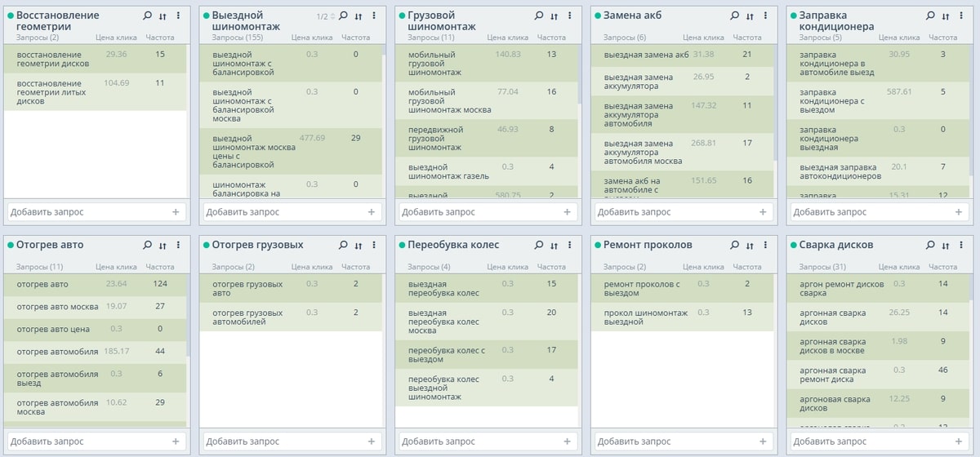980x457 pixels.
Task: Click search icon in Отогрев грузовых card
Action: [343, 245]
